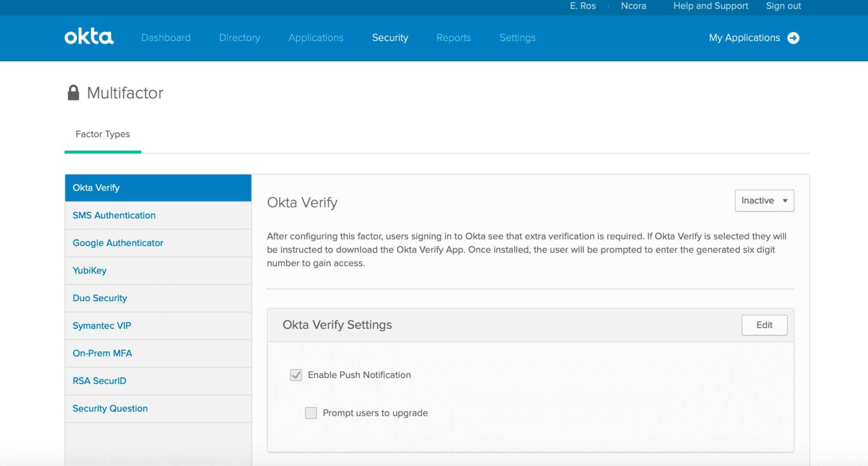Select SMS Authentication factor

(114, 215)
